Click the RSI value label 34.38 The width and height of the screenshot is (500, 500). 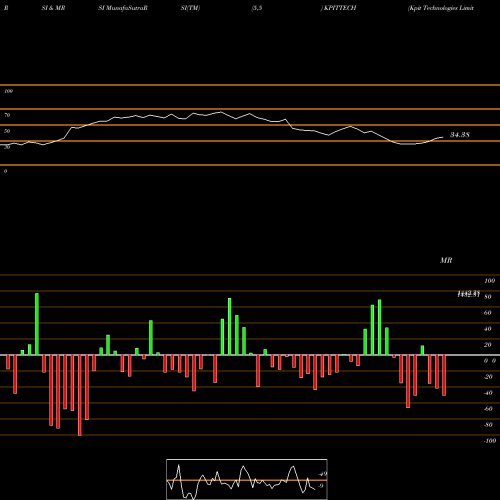coord(460,135)
